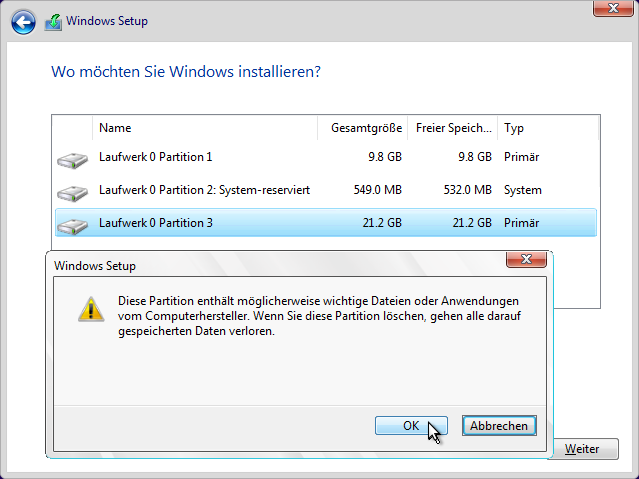Screen dimensions: 639x479
Task: Click the System type cell
Action: point(523,190)
